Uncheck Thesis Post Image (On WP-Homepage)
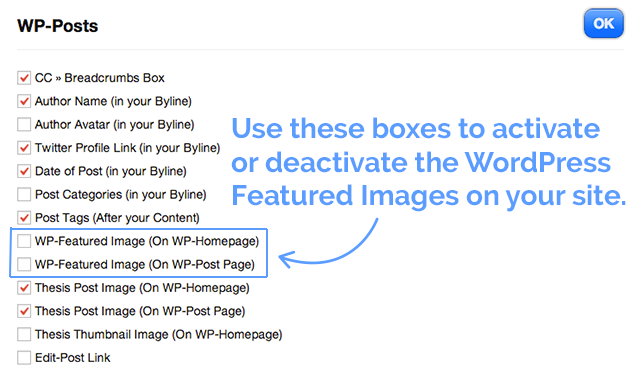641x374 pixels. coord(24,288)
